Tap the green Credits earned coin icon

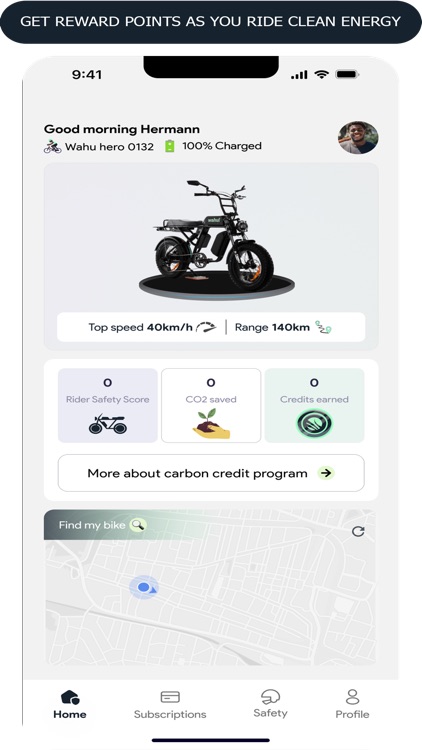click(x=314, y=423)
